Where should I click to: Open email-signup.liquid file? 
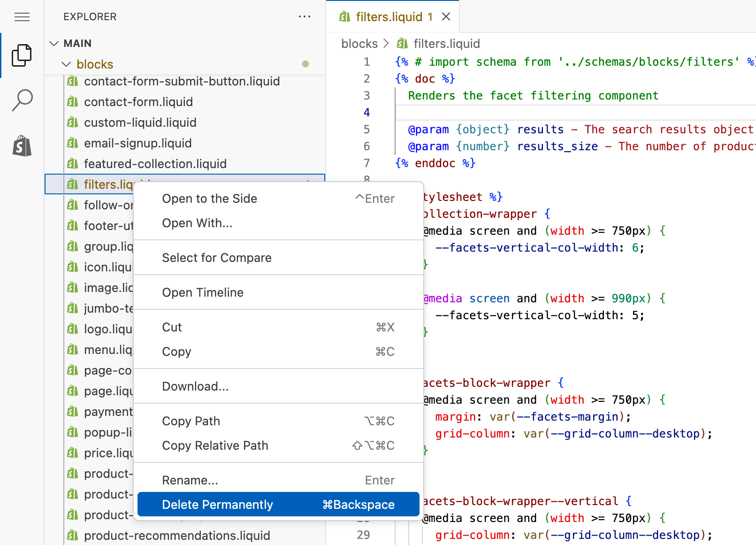pos(185,143)
